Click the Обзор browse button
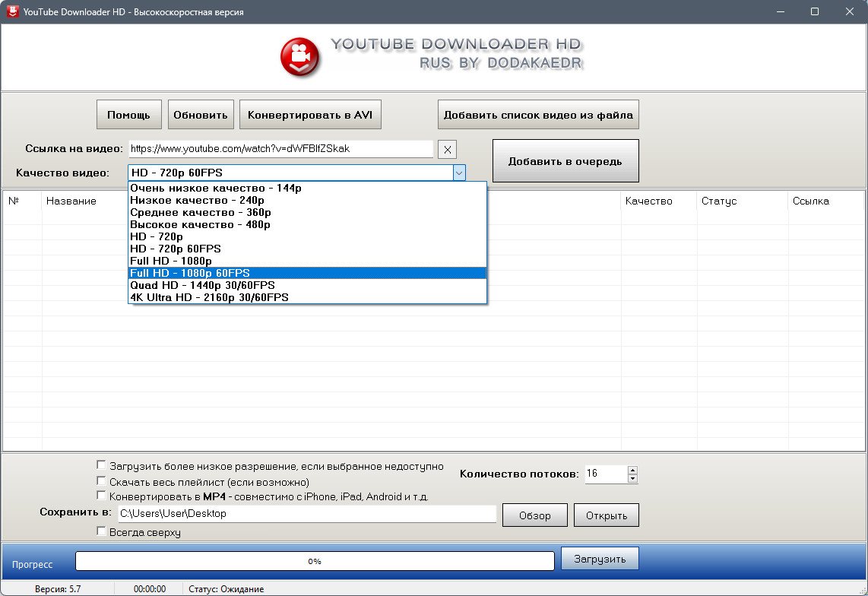Image resolution: width=868 pixels, height=596 pixels. click(535, 515)
